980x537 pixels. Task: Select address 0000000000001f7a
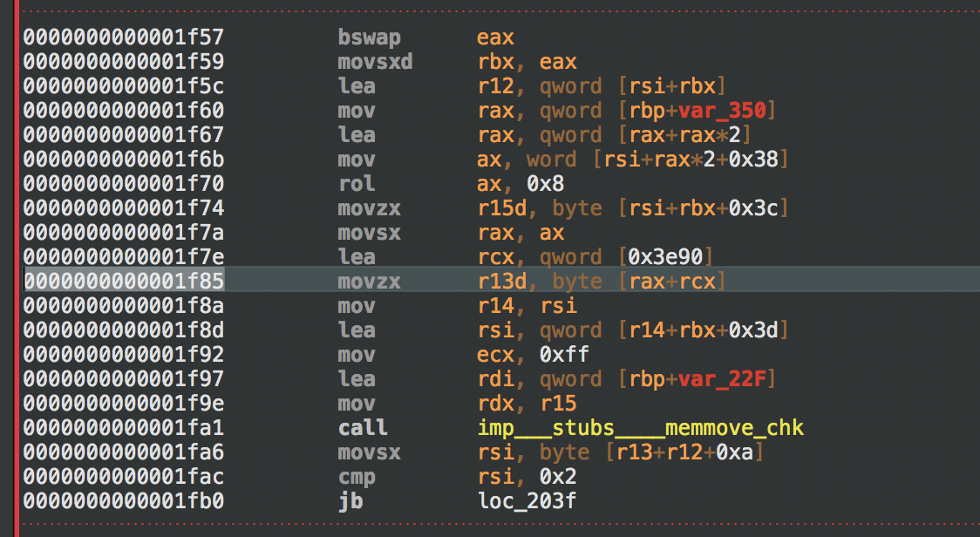124,233
